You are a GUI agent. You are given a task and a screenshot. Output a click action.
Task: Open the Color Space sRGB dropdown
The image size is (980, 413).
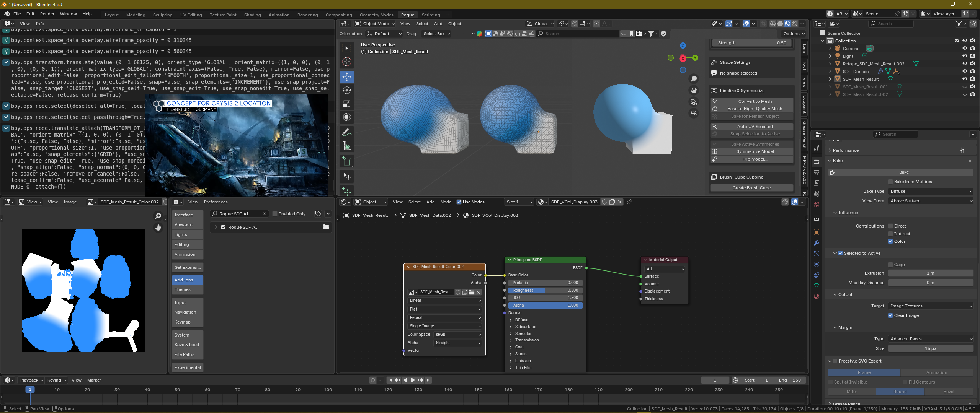(458, 334)
